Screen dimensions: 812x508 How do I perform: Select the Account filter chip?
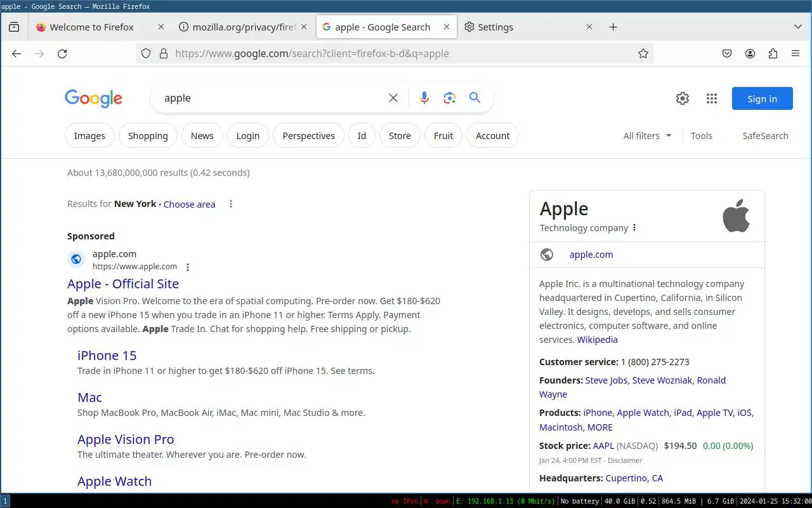coord(493,136)
